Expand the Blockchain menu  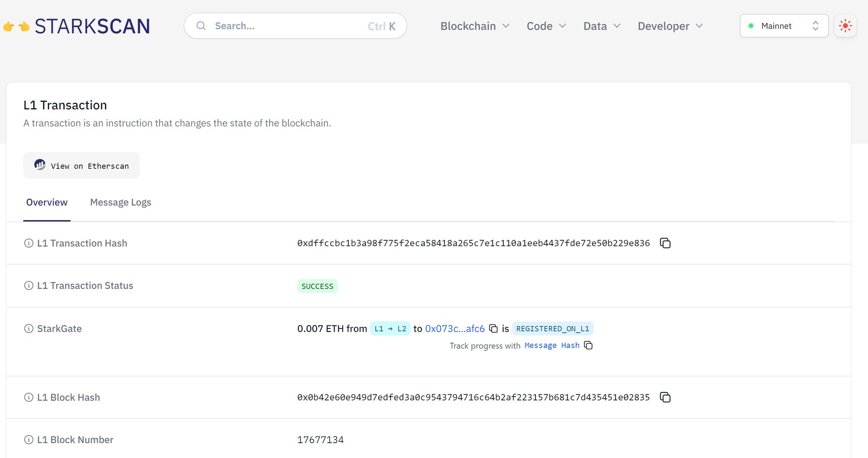click(x=475, y=26)
